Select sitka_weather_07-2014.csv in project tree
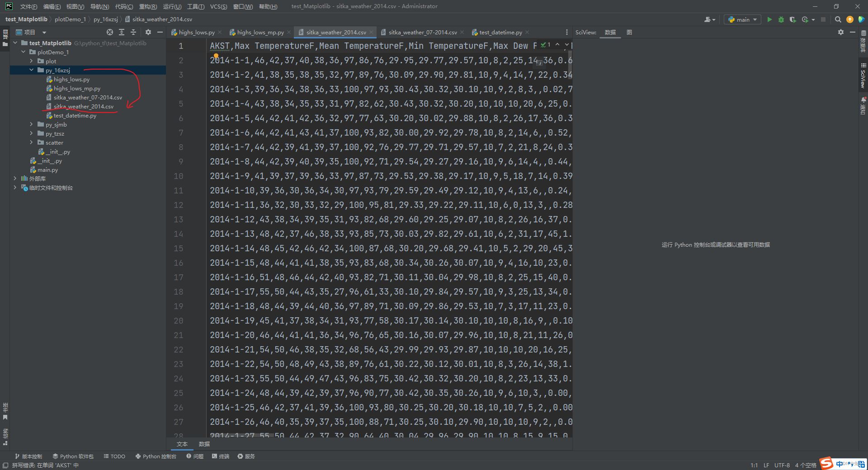This screenshot has height=470, width=868. 88,97
